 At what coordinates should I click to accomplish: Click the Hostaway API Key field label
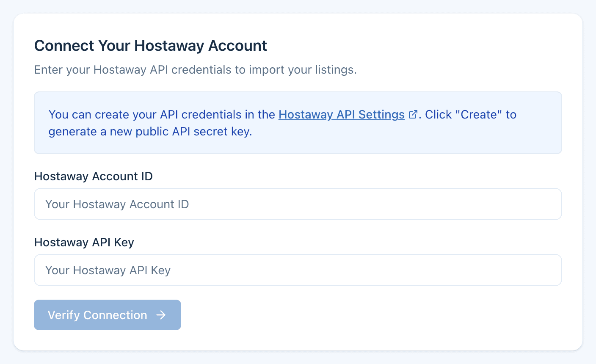click(84, 243)
